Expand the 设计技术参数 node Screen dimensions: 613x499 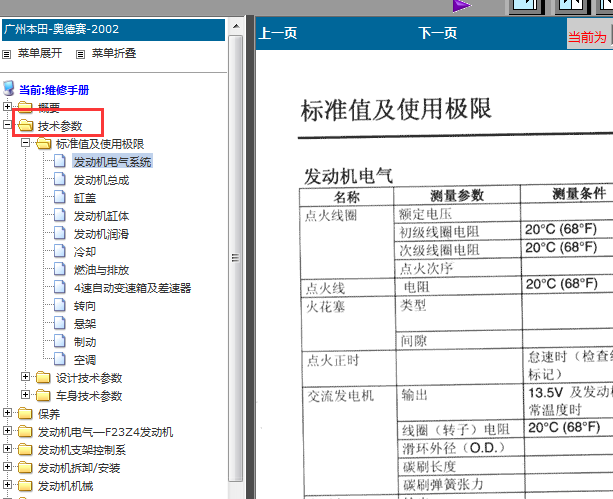[x=25, y=376]
